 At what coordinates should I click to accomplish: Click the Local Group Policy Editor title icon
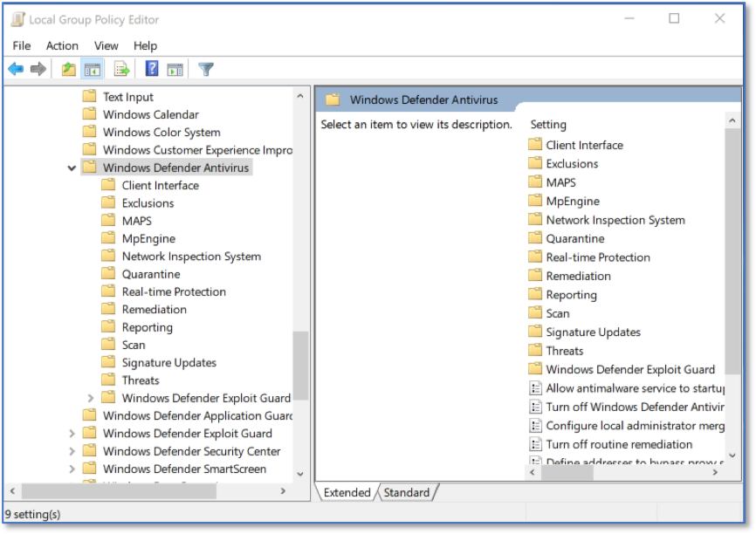(17, 19)
